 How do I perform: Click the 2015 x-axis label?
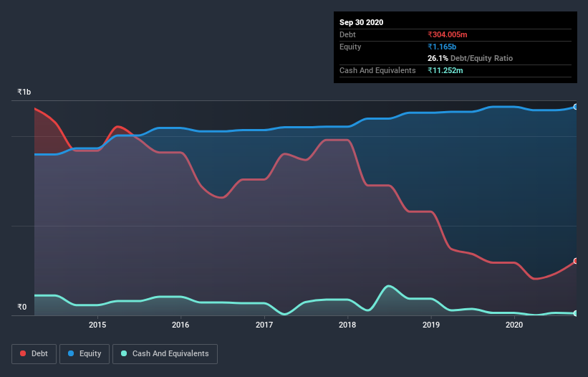coord(97,325)
